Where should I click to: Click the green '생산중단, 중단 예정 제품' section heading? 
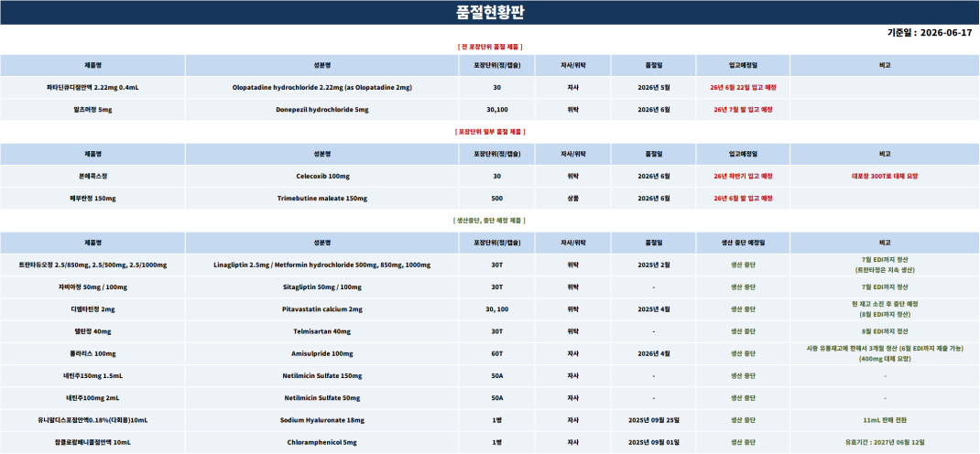tap(490, 221)
